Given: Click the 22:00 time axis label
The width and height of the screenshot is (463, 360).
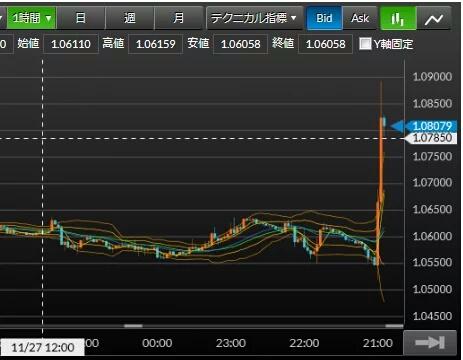Looking at the screenshot, I should (x=304, y=343).
